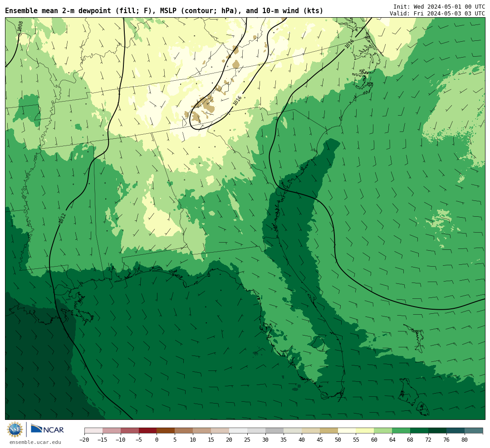Image resolution: width=490 pixels, height=448 pixels.
Task: Click the colorbar tick label 72
Action: [429, 440]
